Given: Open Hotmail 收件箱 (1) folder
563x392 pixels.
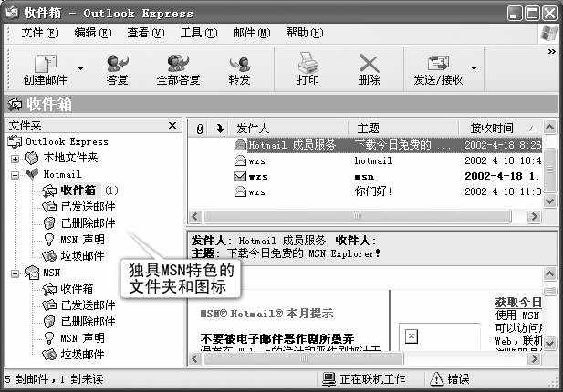Looking at the screenshot, I should coord(79,191).
